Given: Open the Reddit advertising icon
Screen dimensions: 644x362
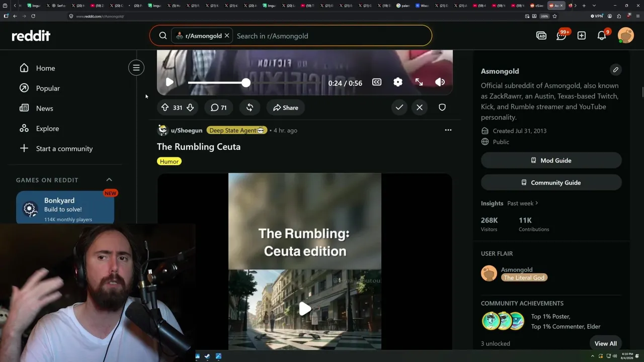Looking at the screenshot, I should coord(541,36).
